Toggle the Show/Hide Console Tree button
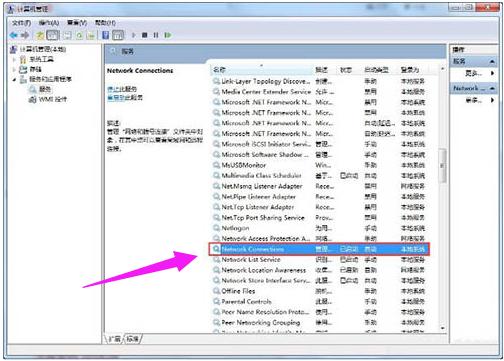504x361 pixels. point(53,35)
